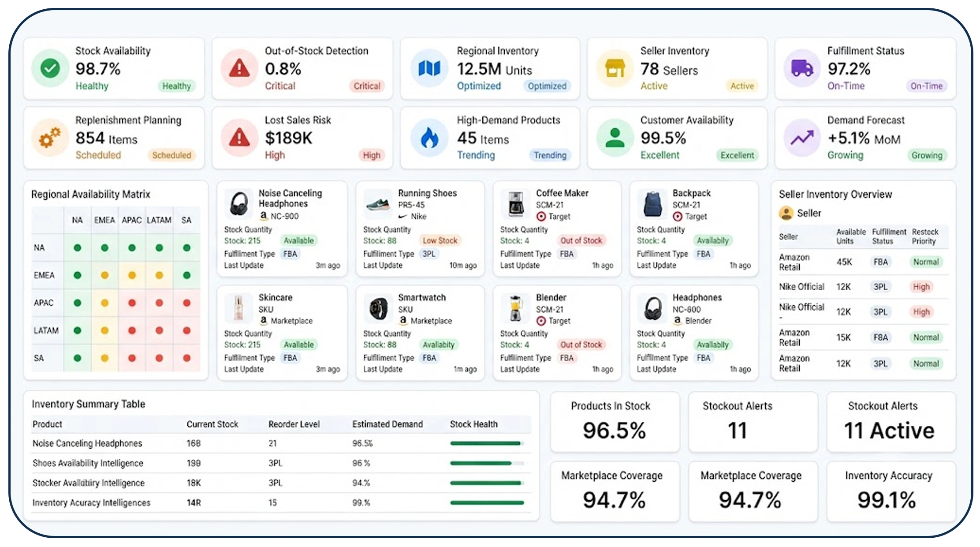Click the Trending badge on High-Demand Products card
The width and height of the screenshot is (980, 547).
click(550, 155)
